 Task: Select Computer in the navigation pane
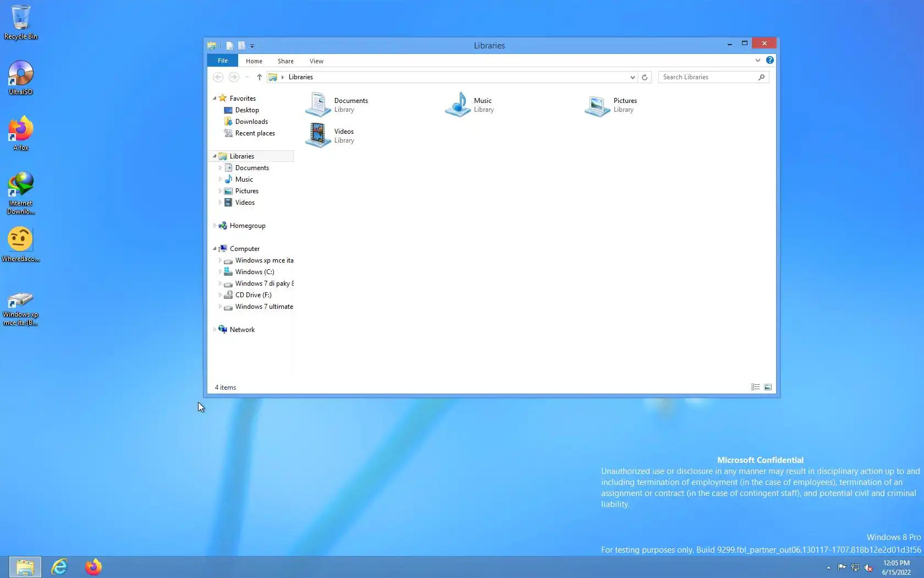(x=244, y=249)
